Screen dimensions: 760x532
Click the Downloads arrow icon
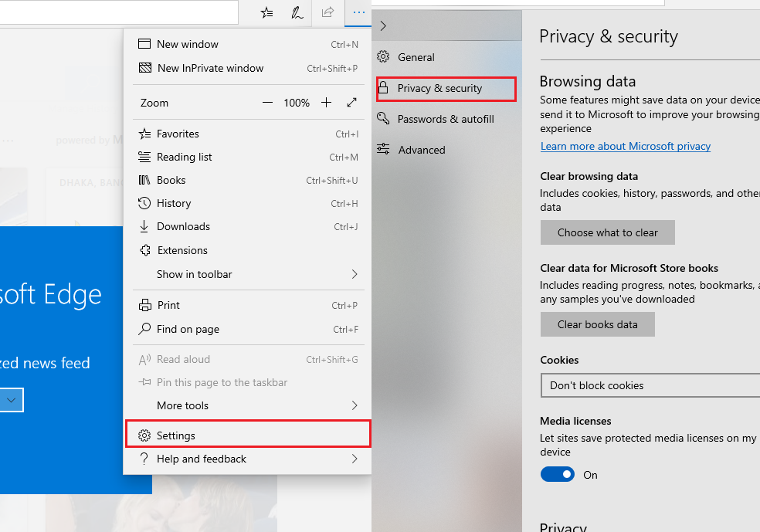point(144,226)
